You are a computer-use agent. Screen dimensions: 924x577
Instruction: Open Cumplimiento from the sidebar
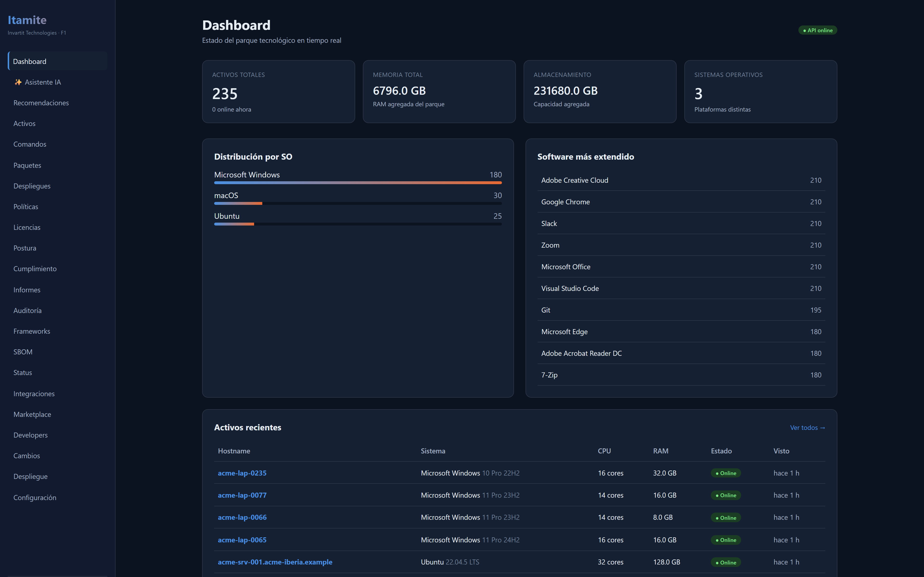[35, 269]
